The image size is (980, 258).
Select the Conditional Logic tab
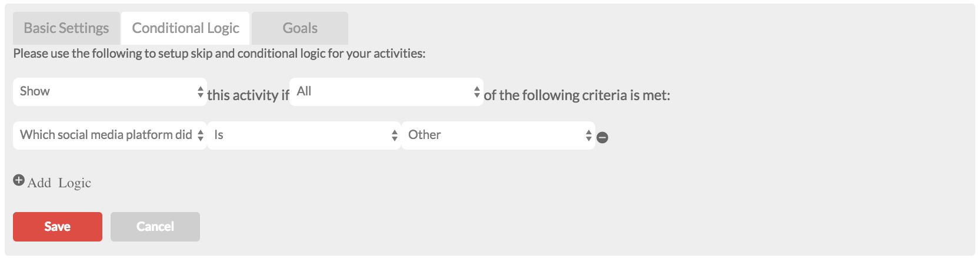185,28
